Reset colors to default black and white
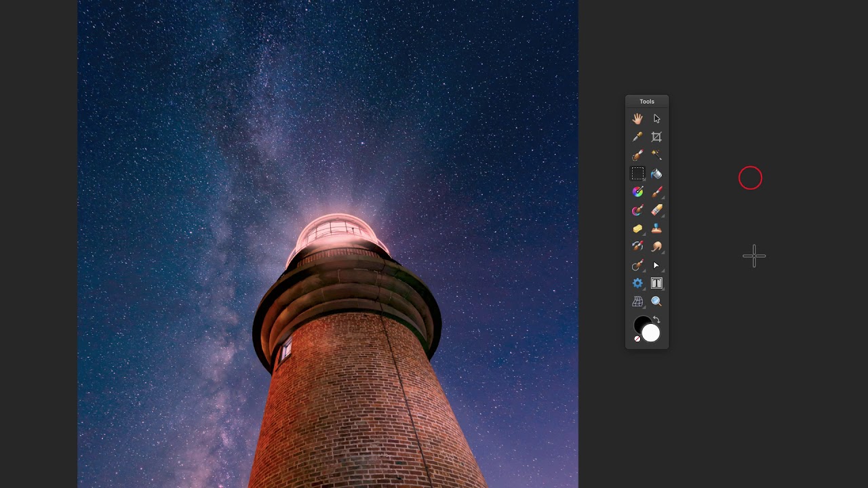This screenshot has width=868, height=488. click(x=637, y=339)
